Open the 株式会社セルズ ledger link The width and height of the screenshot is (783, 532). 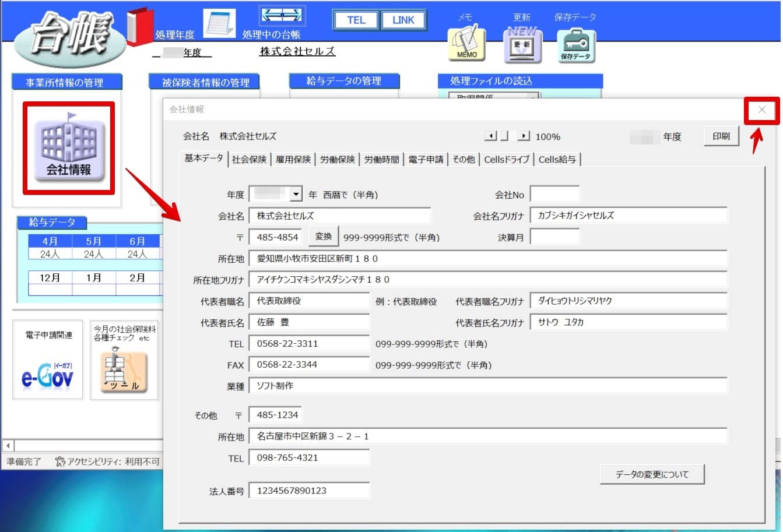click(297, 51)
